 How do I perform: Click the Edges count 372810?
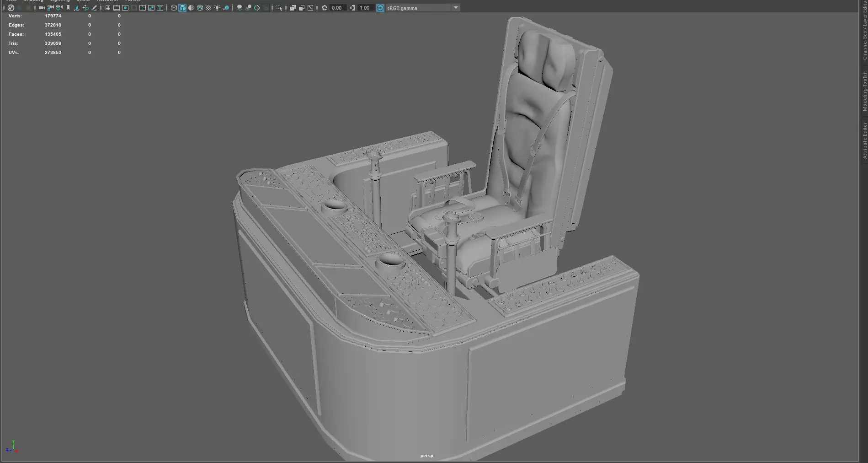pyautogui.click(x=53, y=25)
